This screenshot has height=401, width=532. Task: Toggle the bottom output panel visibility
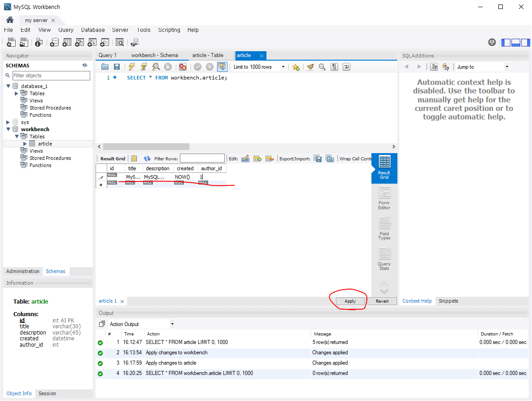coord(516,43)
